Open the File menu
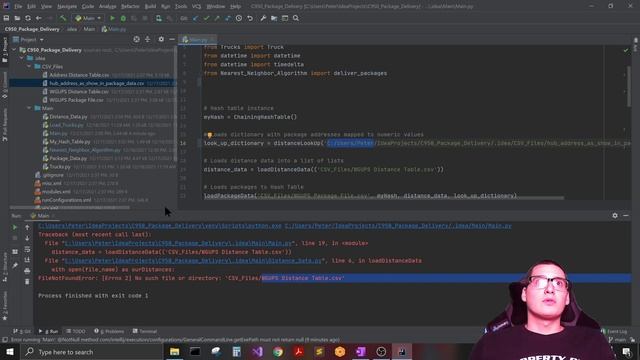This screenshot has width=640, height=360. (x=18, y=7)
